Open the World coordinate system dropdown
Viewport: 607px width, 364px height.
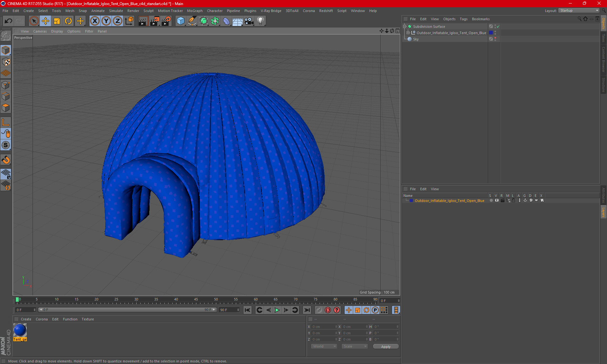pos(324,346)
